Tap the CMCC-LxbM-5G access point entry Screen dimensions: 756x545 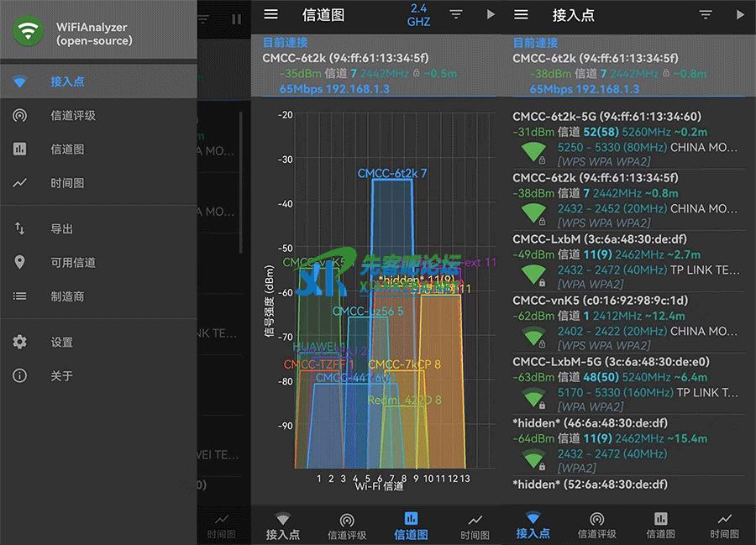(627, 385)
